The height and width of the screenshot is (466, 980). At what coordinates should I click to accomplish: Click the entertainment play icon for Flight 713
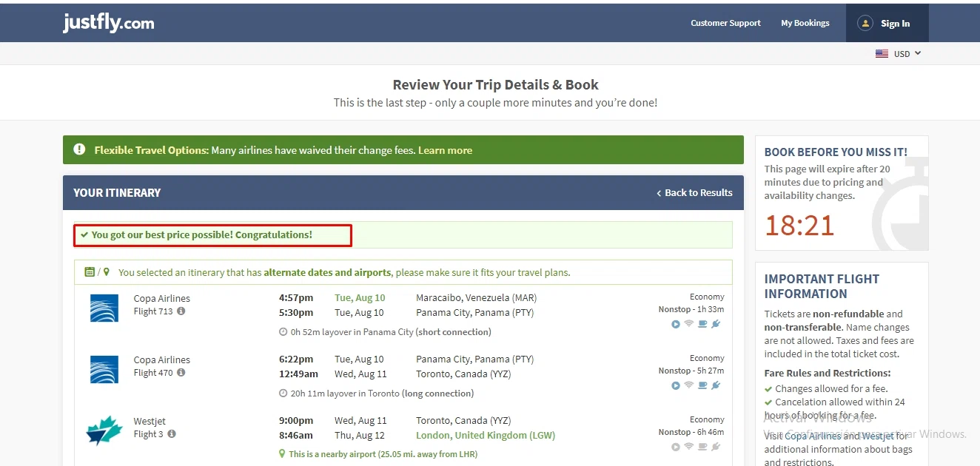(676, 324)
